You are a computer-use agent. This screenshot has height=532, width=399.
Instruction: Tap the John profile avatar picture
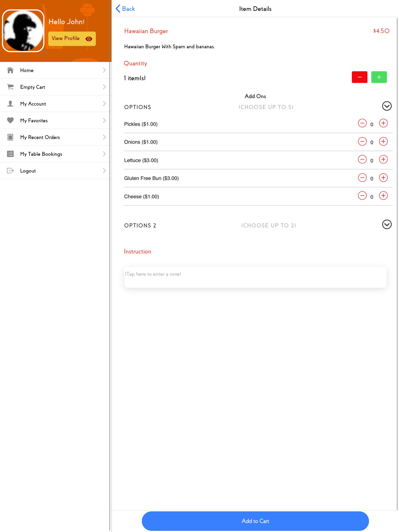tap(23, 31)
